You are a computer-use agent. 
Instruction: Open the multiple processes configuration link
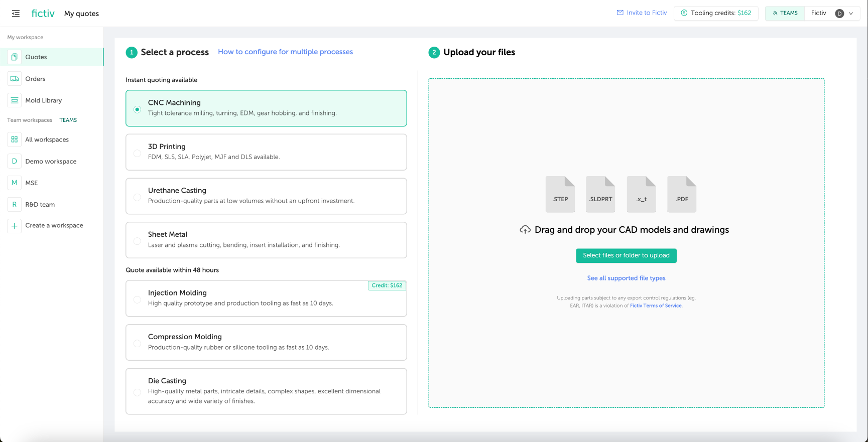coord(285,52)
